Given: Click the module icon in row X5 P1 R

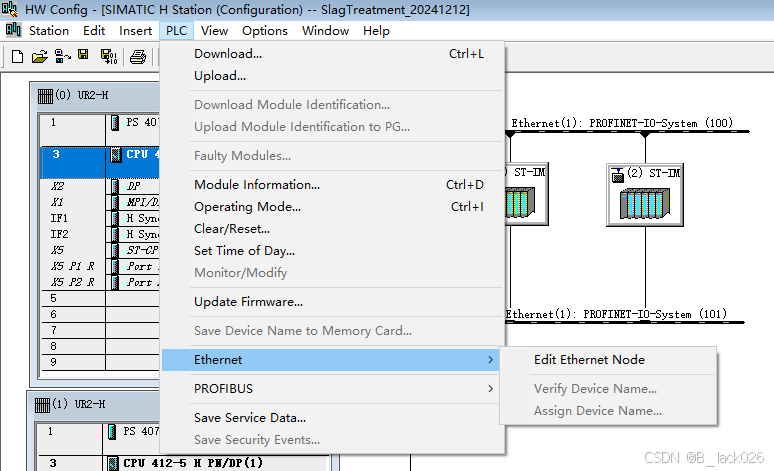Looking at the screenshot, I should point(115,267).
